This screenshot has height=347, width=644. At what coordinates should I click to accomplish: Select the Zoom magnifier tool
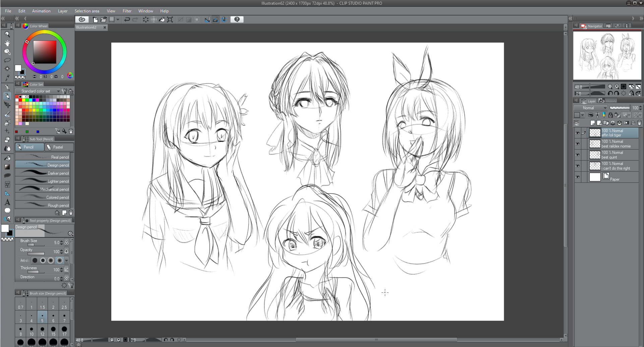7,34
